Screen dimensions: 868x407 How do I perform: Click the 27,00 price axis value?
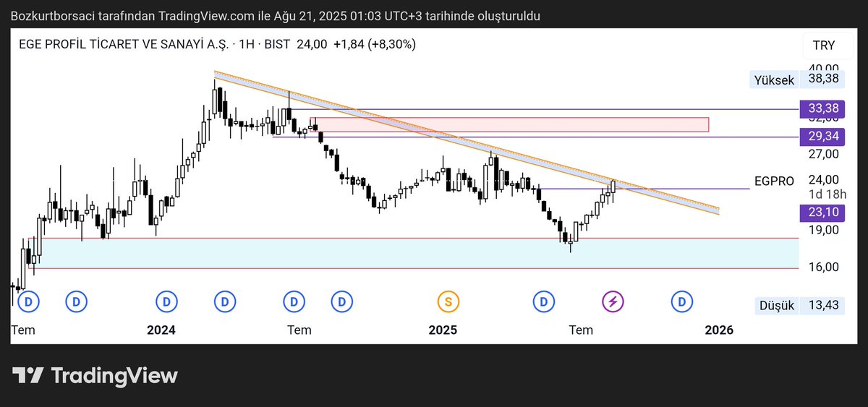tap(823, 154)
